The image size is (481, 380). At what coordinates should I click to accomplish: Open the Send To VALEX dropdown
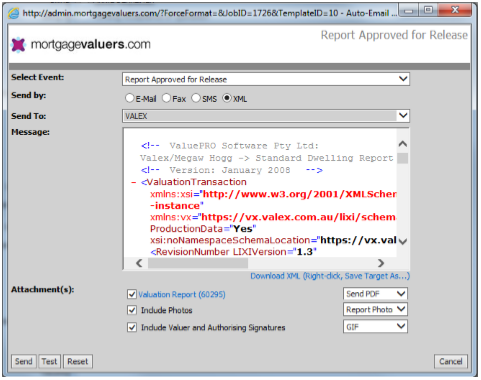(266, 116)
